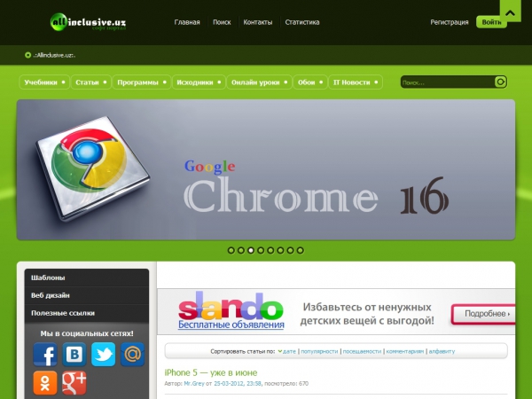Open Контакты in top navigation
Viewport: 532px width, 399px height.
(x=257, y=22)
